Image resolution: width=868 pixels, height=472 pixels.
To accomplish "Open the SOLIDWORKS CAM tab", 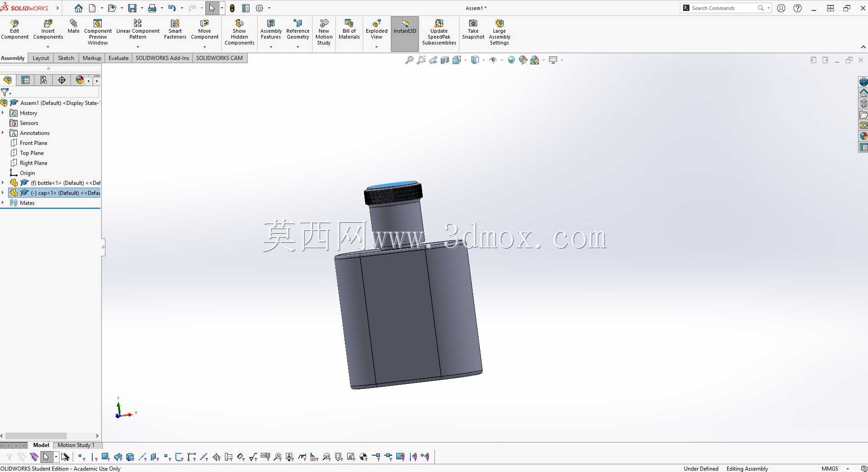I will [219, 58].
